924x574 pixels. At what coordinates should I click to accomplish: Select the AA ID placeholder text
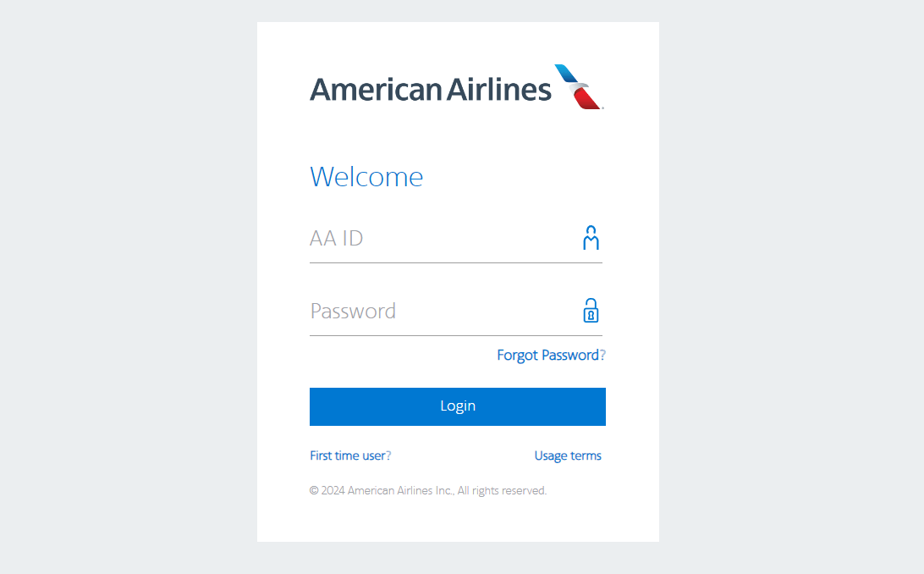pyautogui.click(x=337, y=239)
